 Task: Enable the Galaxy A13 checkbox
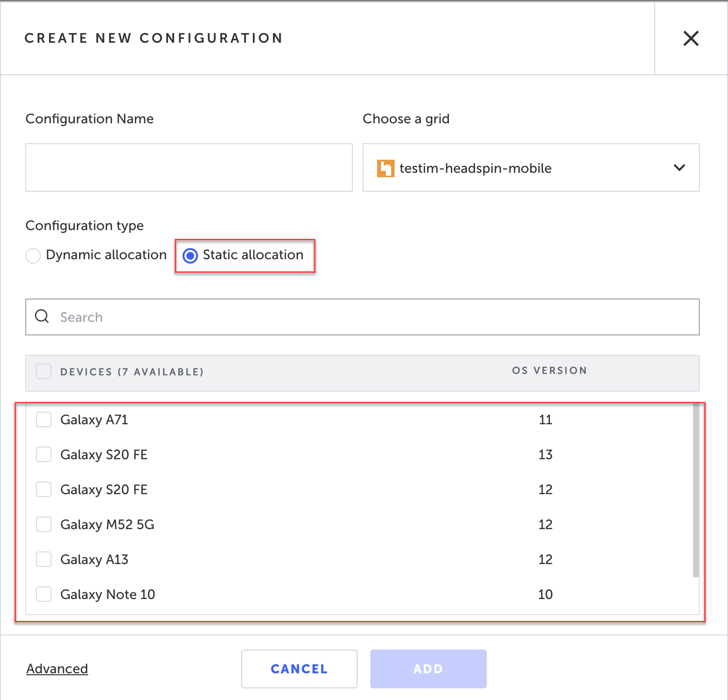[x=44, y=559]
